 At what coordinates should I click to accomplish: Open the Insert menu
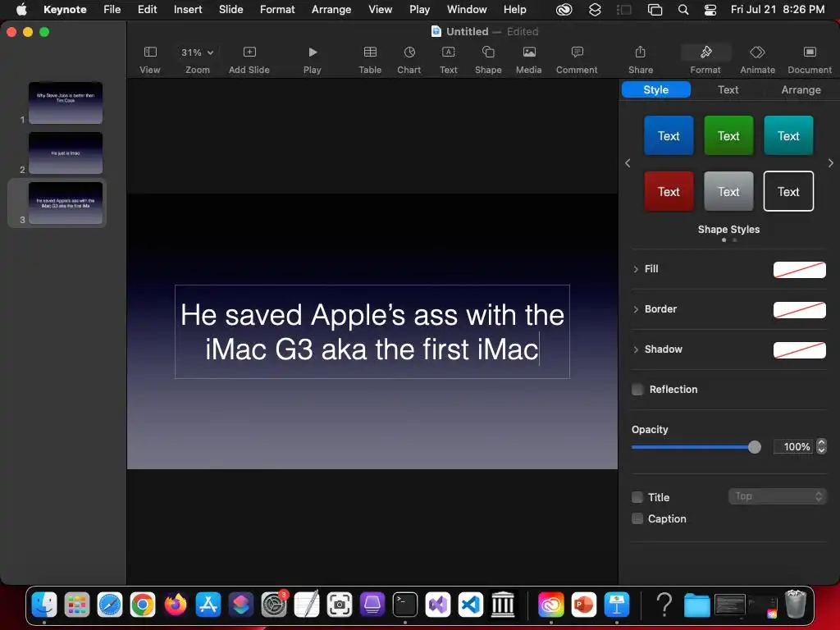[188, 9]
